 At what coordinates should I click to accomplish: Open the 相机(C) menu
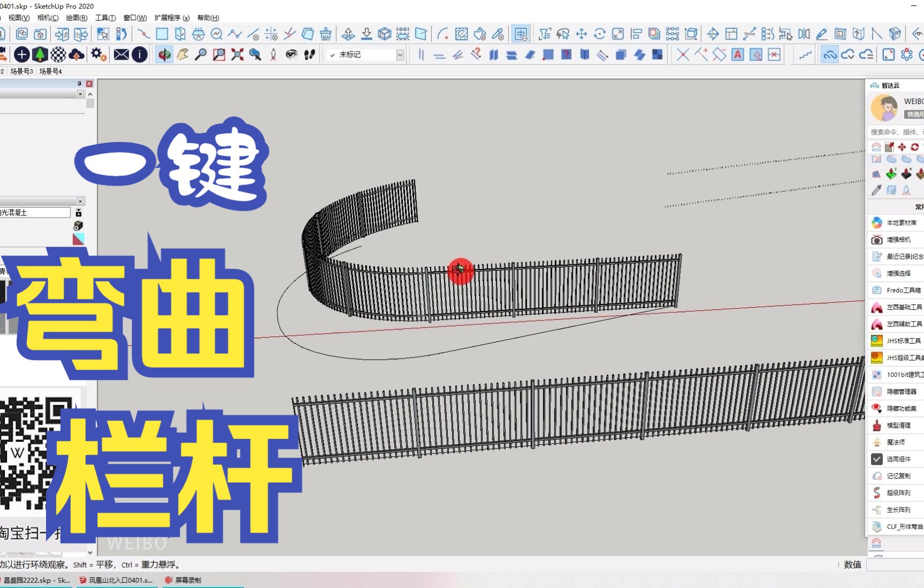[48, 18]
